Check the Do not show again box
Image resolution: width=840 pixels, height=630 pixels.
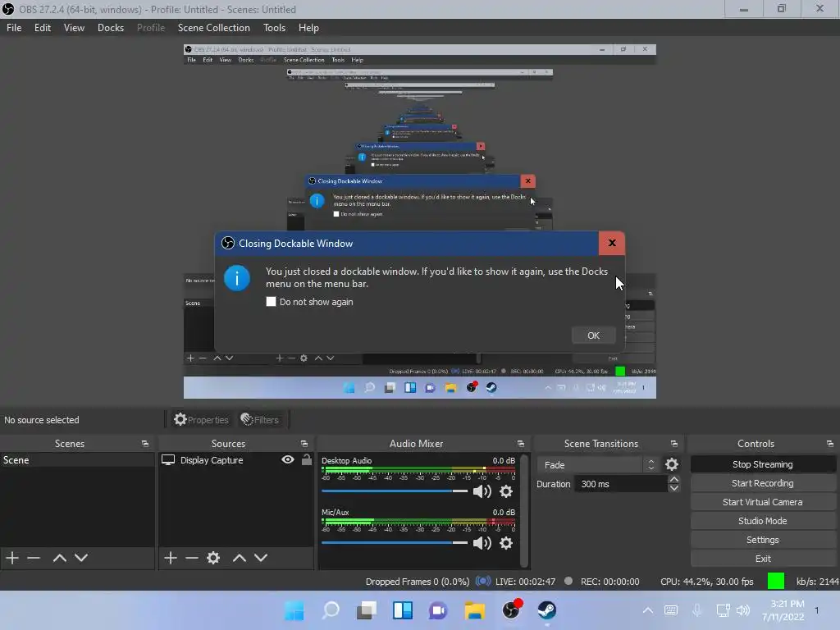(271, 302)
